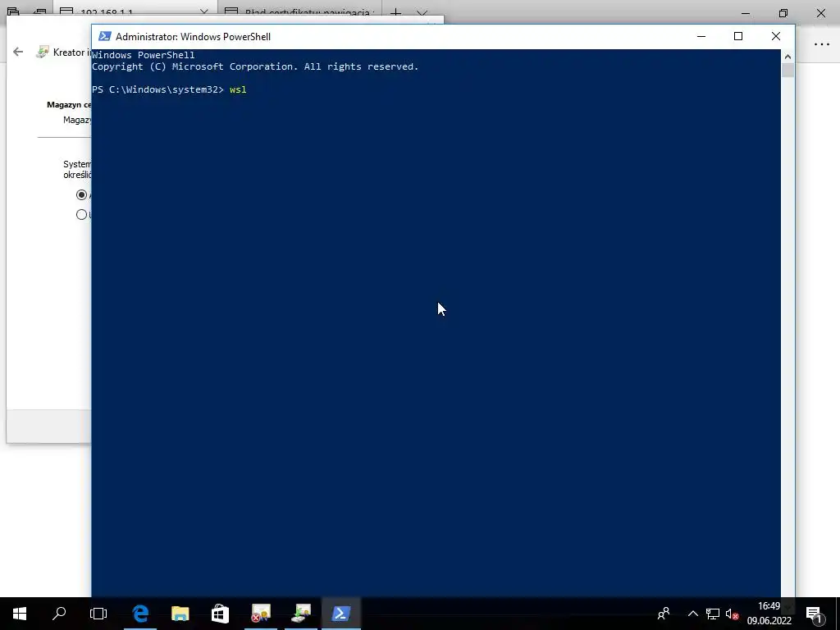Click the PowerShell title bar icon

click(x=105, y=36)
